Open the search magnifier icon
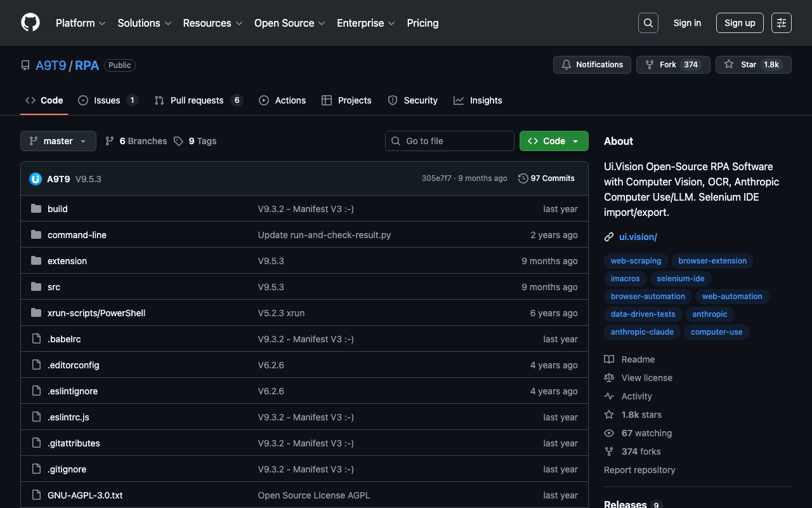The width and height of the screenshot is (812, 508). (648, 23)
